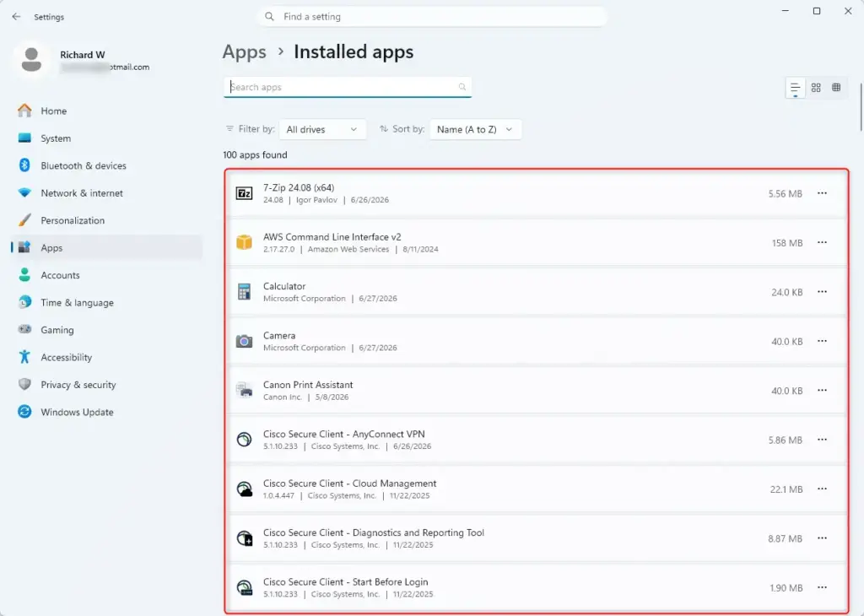This screenshot has height=616, width=864.
Task: Click the back arrow in Settings
Action: [x=16, y=17]
